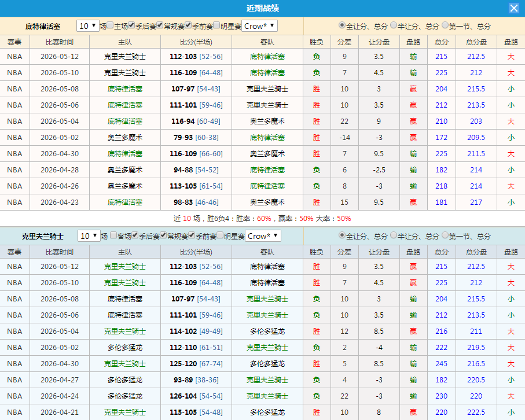Click score 114-102 [49-49]
The image size is (525, 420).
point(196,331)
